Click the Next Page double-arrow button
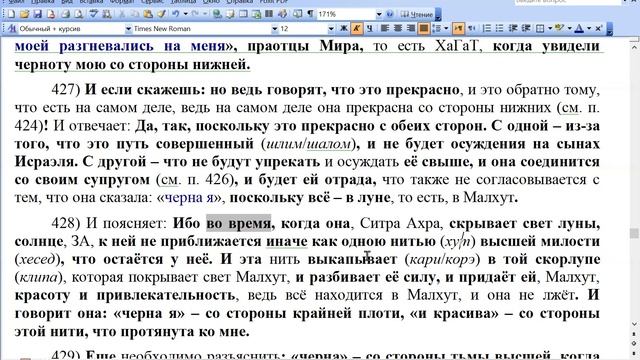640x360 pixels. 634,352
